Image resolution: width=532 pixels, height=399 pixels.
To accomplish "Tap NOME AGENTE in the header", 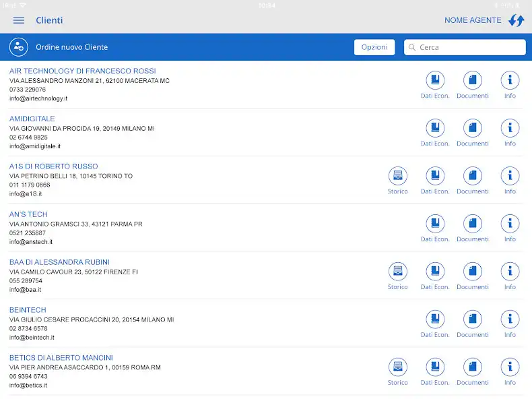I will (473, 20).
